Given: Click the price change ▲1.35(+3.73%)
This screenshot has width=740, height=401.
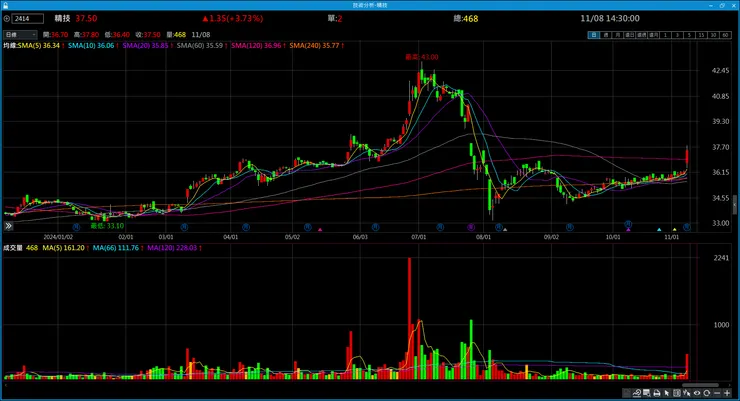Looking at the screenshot, I should point(233,18).
